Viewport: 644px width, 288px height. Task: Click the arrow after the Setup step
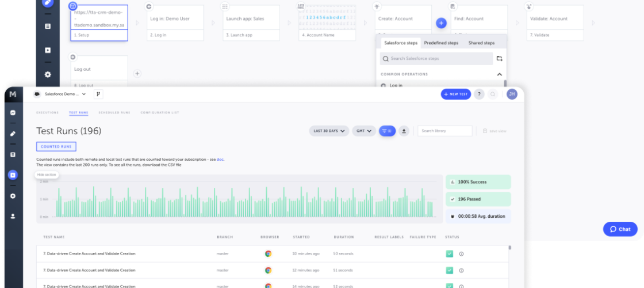coord(137,23)
